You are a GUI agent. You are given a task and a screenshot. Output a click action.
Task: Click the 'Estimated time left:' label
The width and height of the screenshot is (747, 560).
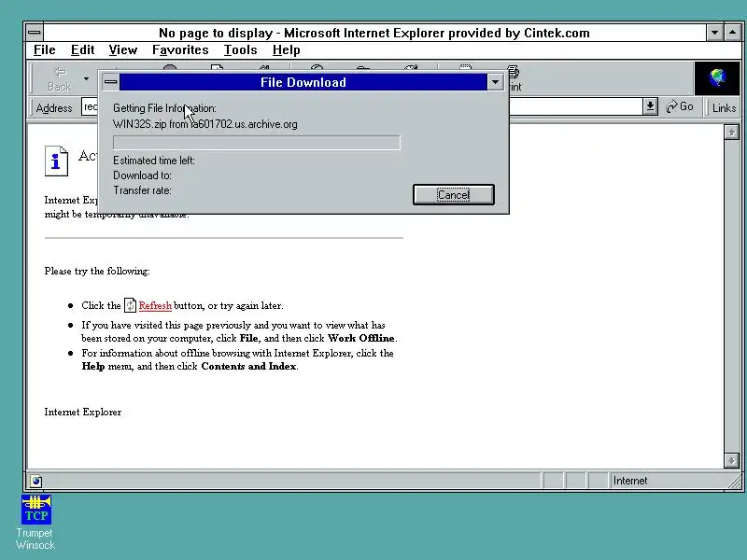(153, 161)
